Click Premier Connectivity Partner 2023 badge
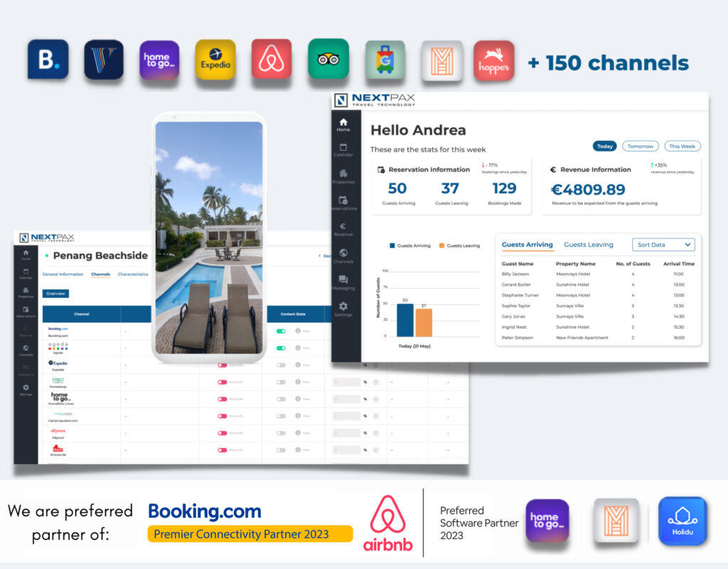This screenshot has height=569, width=728. click(x=250, y=534)
